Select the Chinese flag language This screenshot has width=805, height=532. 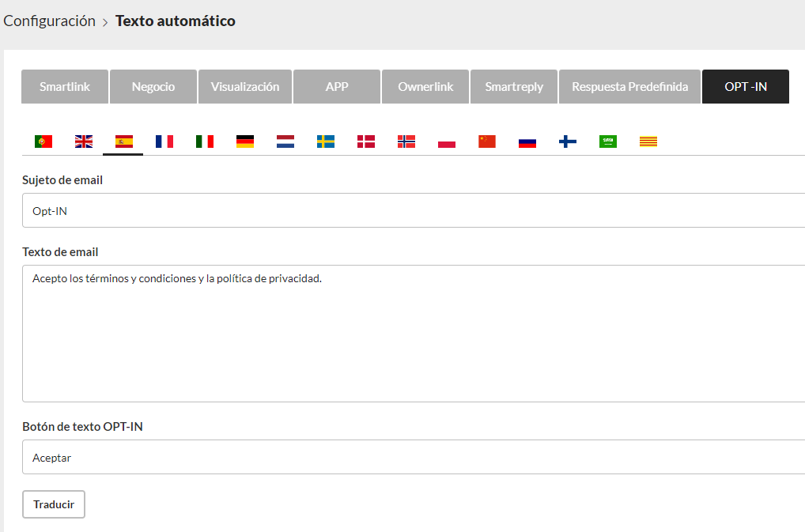pos(487,141)
